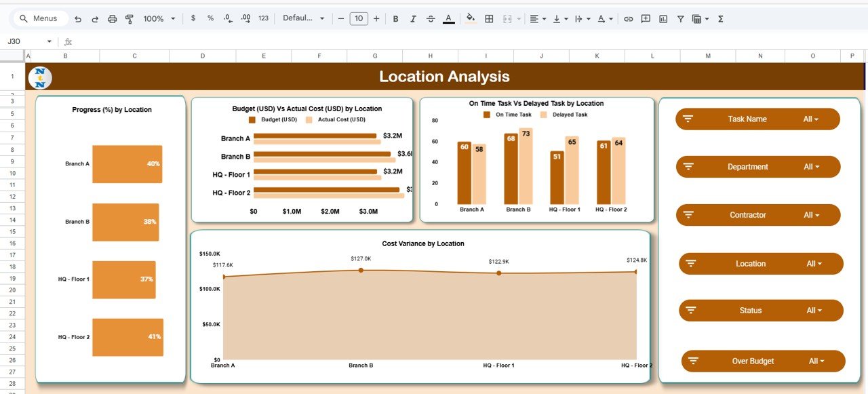Open the Functions sigma icon
Viewport: 868px width, 394px height.
tap(720, 19)
